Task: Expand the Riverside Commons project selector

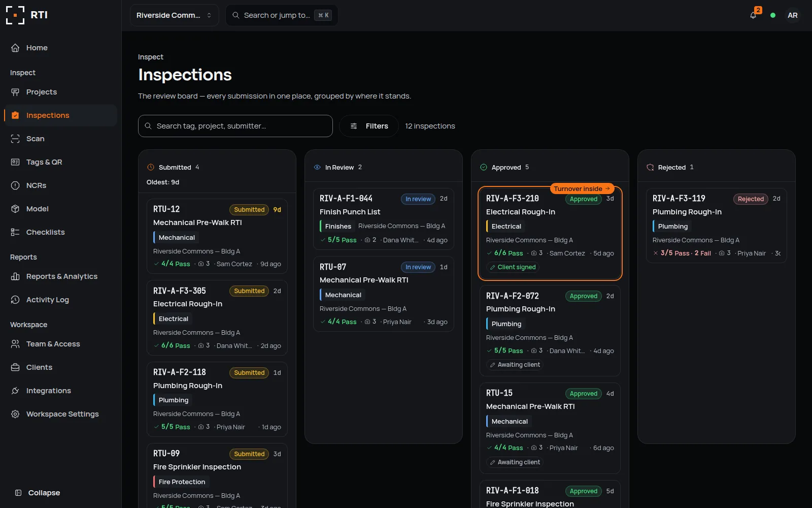Action: point(174,15)
